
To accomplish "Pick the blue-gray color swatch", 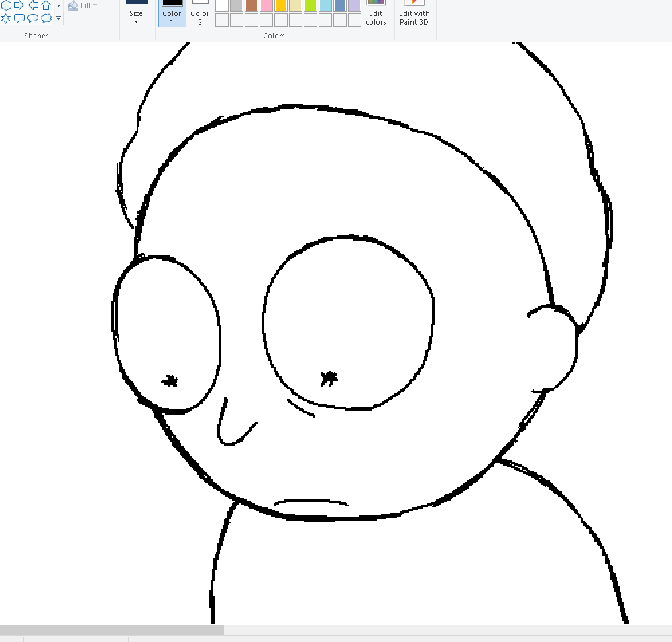I will coord(340,5).
